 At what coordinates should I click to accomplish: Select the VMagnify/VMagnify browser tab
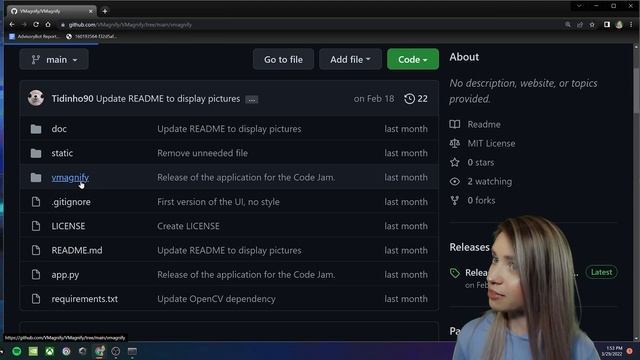51,11
